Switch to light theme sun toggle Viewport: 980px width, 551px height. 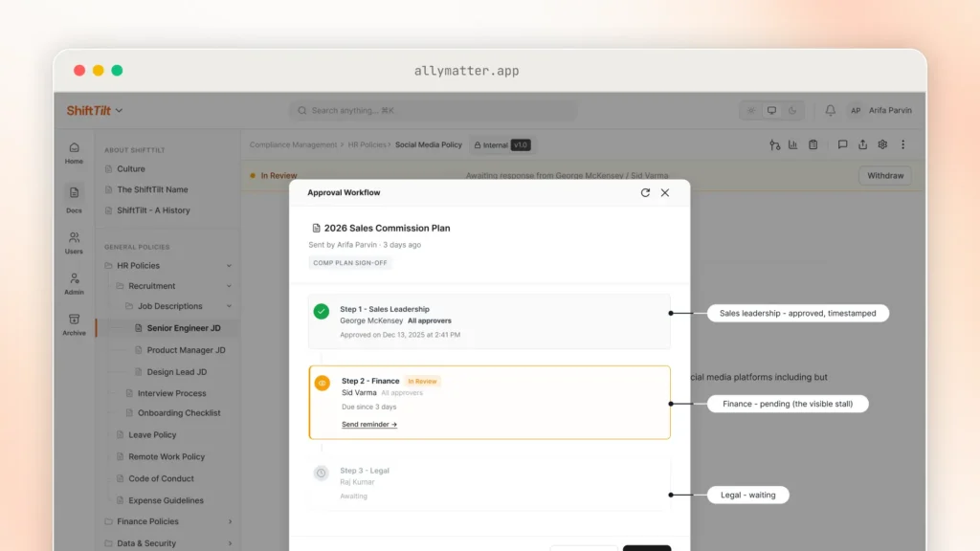pos(751,111)
